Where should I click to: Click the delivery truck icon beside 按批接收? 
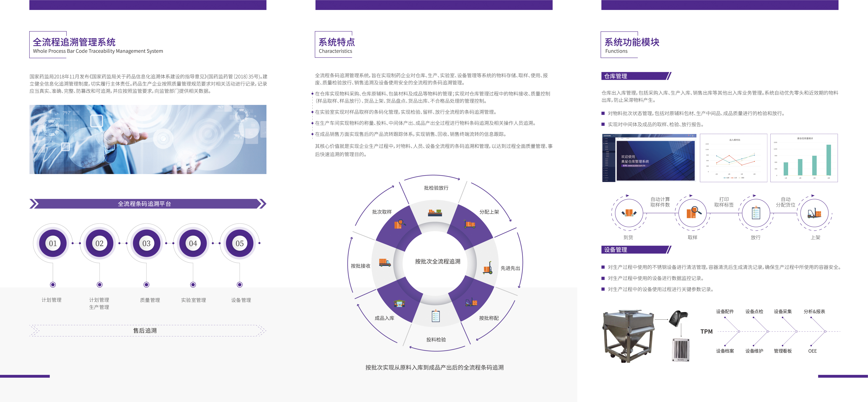pos(385,263)
